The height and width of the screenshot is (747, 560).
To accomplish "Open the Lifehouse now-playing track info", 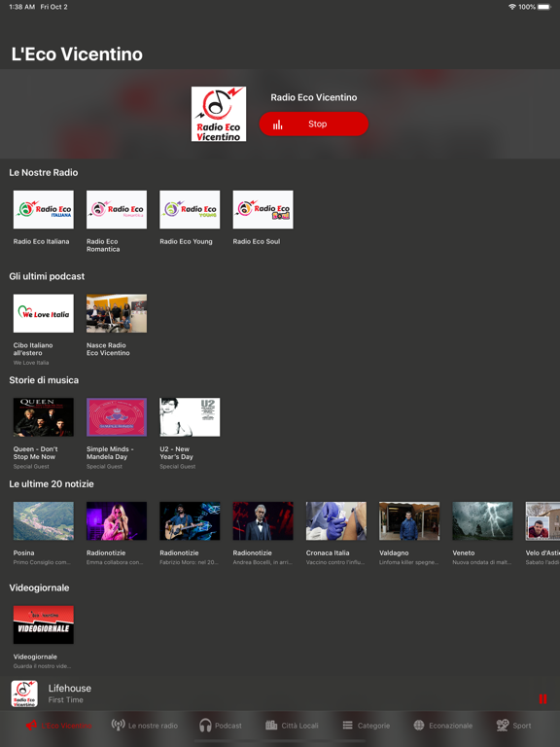I will pyautogui.click(x=70, y=694).
